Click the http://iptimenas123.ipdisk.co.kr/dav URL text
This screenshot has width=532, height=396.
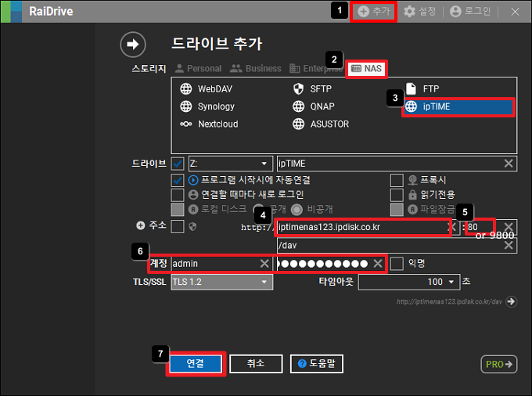coord(449,301)
